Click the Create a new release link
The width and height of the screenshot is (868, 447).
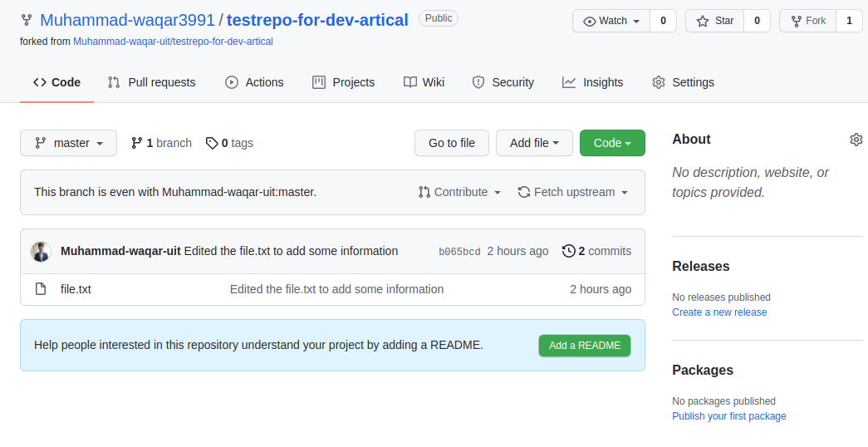[x=719, y=312]
